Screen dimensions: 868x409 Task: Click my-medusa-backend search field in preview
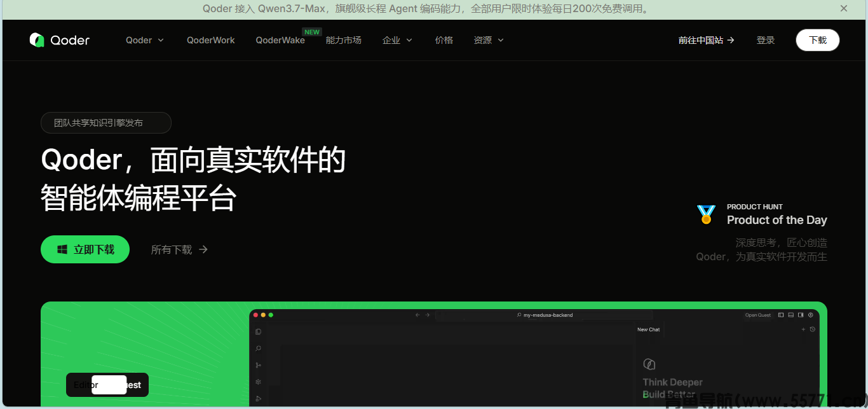pyautogui.click(x=545, y=315)
